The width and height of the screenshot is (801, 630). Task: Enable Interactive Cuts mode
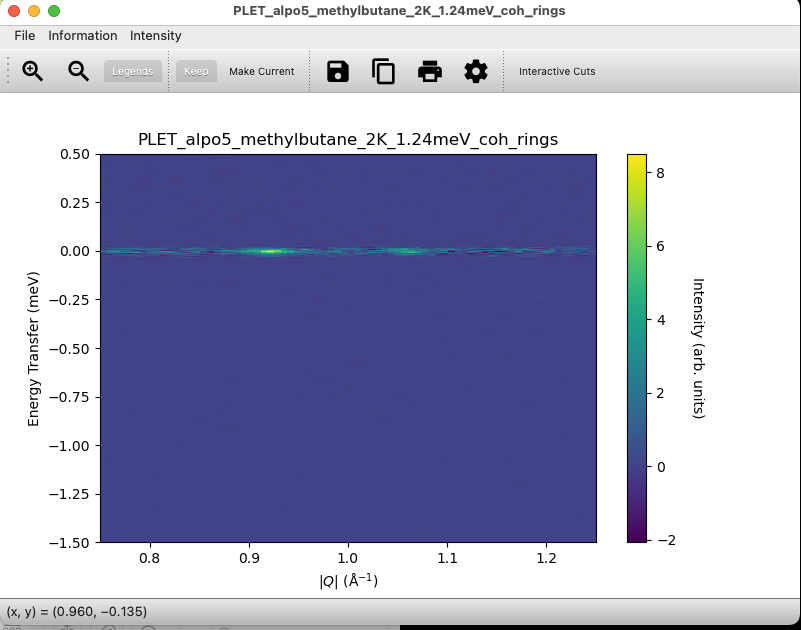[x=557, y=72]
